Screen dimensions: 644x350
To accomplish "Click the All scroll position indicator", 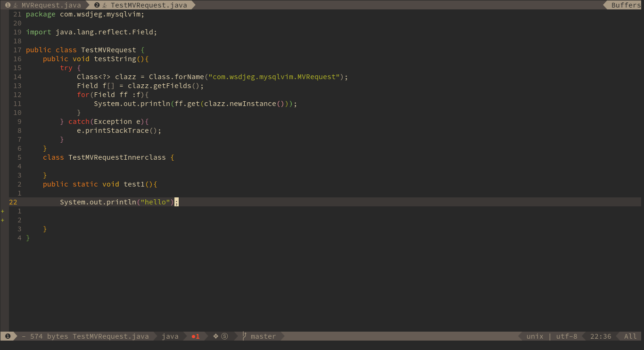I will [630, 336].
